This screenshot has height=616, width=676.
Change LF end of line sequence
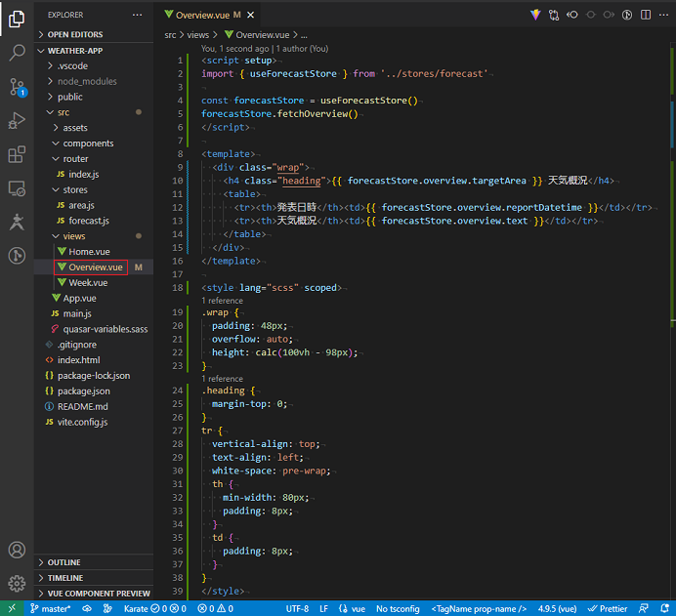(323, 608)
